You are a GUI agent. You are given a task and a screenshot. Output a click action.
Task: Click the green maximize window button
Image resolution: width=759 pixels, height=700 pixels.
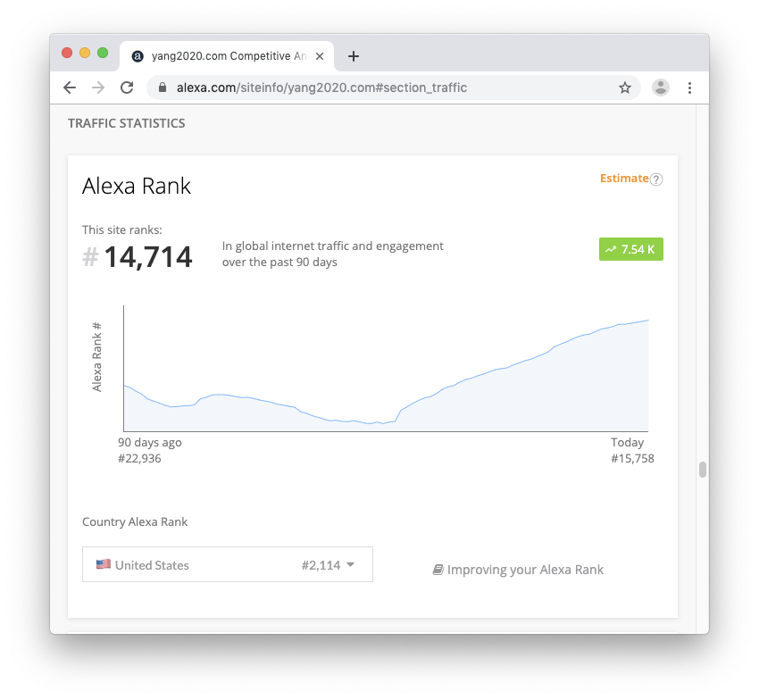pyautogui.click(x=103, y=53)
